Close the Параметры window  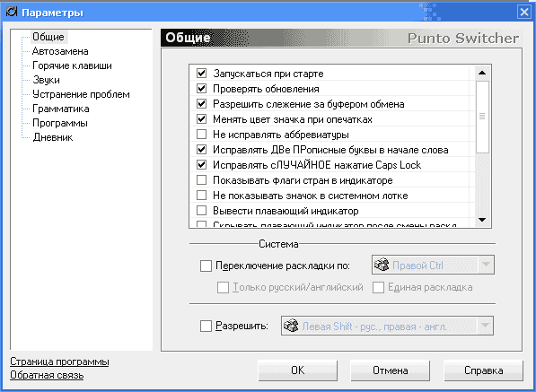(x=524, y=13)
